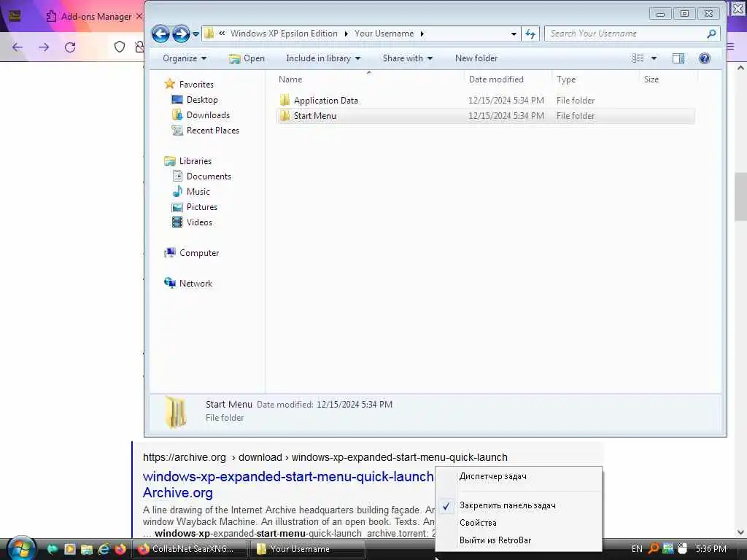Sort by Date modified column header
This screenshot has height=560, width=747.
[508, 79]
